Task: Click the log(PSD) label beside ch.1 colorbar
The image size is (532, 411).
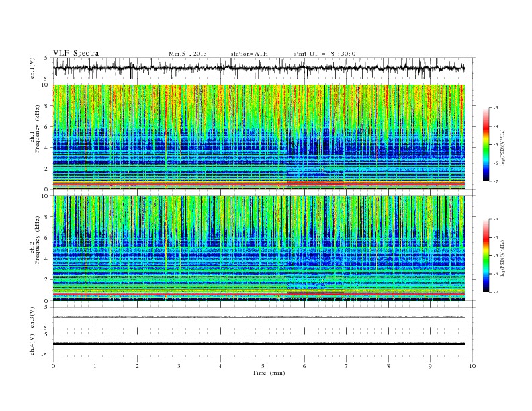Action: [x=502, y=147]
